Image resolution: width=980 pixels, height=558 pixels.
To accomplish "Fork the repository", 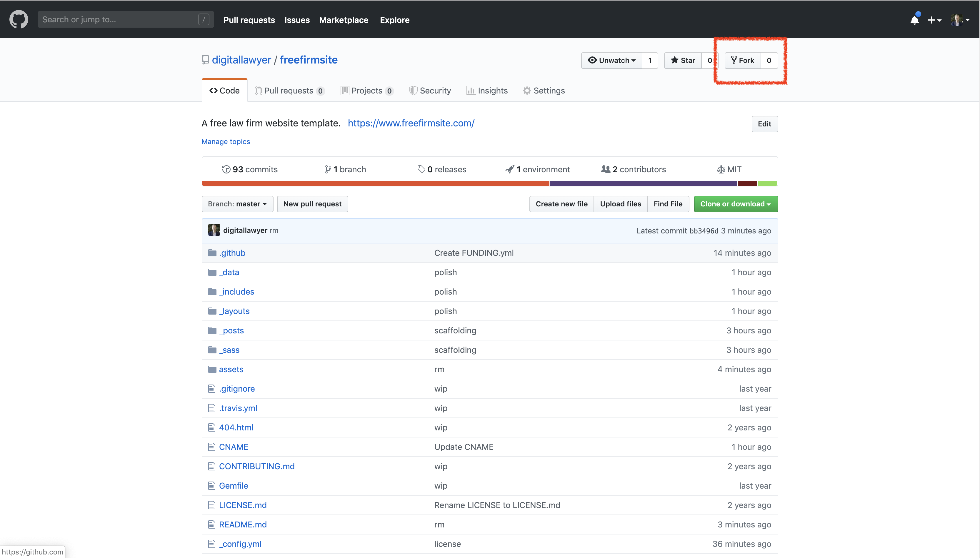I will pos(743,61).
